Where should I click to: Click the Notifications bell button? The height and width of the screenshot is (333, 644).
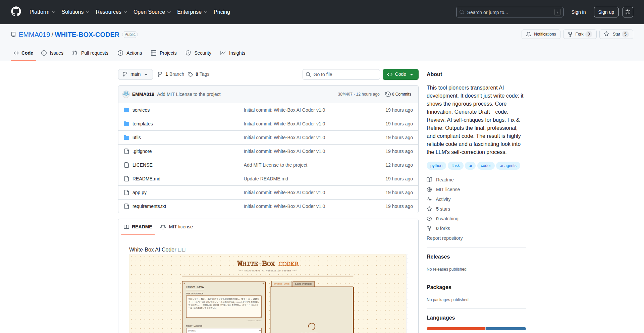pyautogui.click(x=541, y=34)
